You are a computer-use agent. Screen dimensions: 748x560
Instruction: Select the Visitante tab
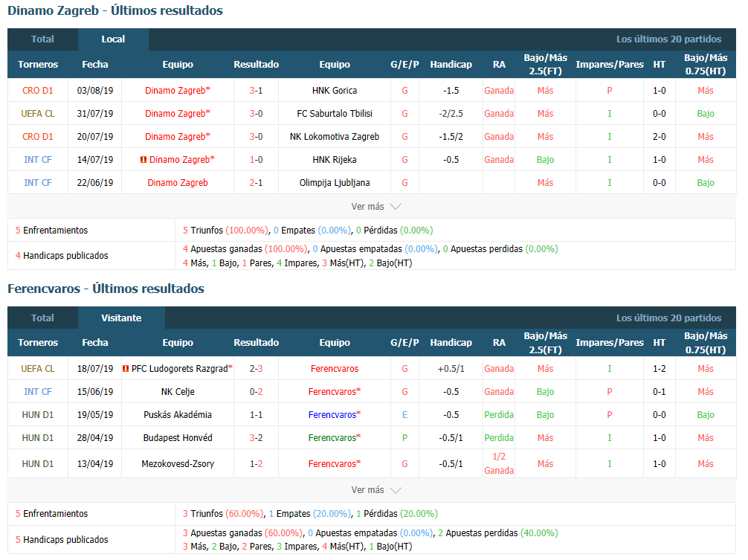coord(121,318)
